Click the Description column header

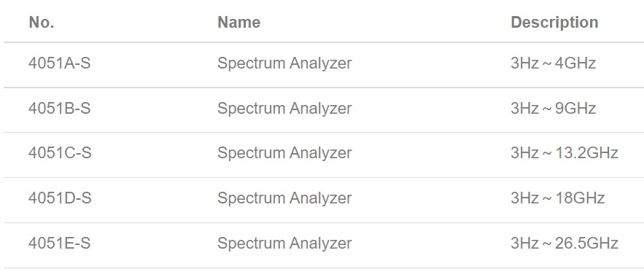coord(554,22)
